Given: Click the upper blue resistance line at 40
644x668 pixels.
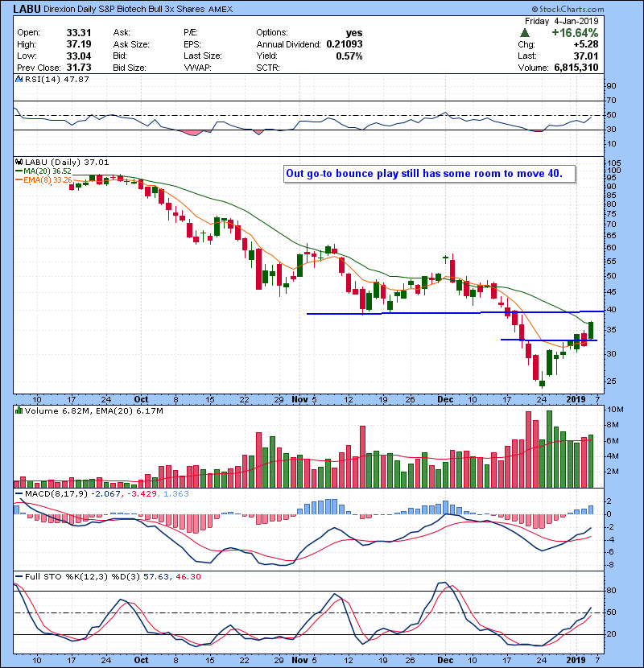Looking at the screenshot, I should 455,313.
